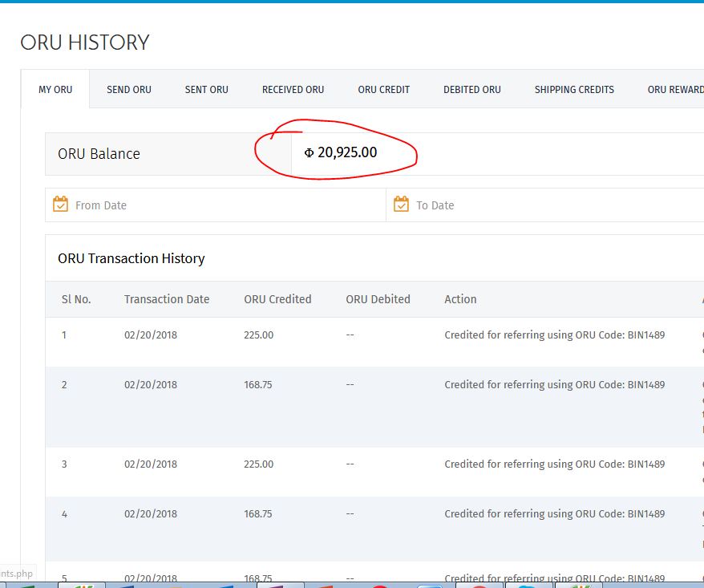This screenshot has height=588, width=704.
Task: Click the From Date input field
Action: click(x=216, y=205)
